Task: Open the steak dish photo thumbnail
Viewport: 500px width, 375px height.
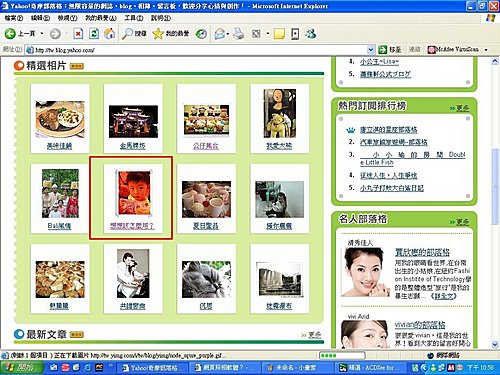Action: click(60, 119)
